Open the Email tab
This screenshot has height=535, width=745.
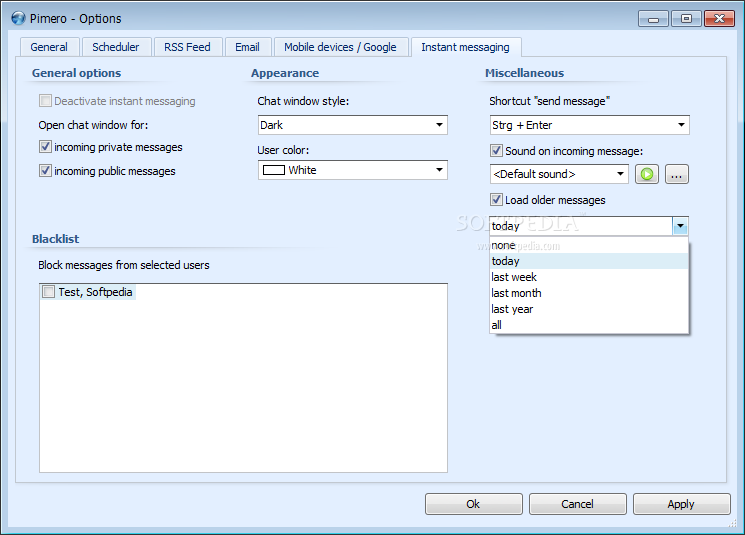[248, 47]
